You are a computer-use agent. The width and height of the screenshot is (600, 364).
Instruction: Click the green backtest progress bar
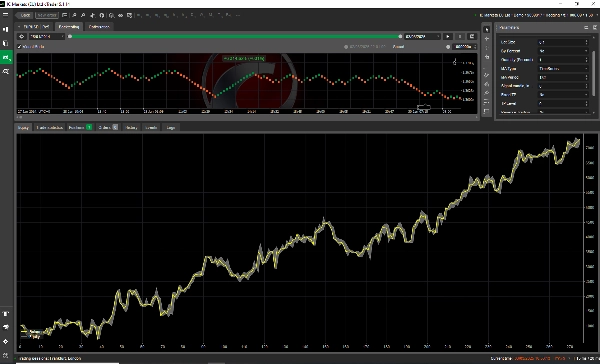click(x=235, y=36)
